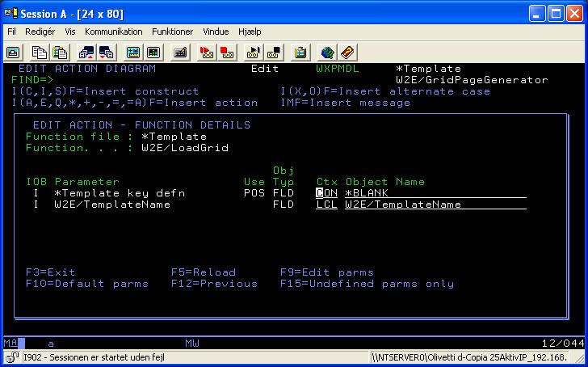Click the 'W2E/TemplateName' parameter in Parameter column
Viewport: 588px width, 367px height.
(112, 205)
